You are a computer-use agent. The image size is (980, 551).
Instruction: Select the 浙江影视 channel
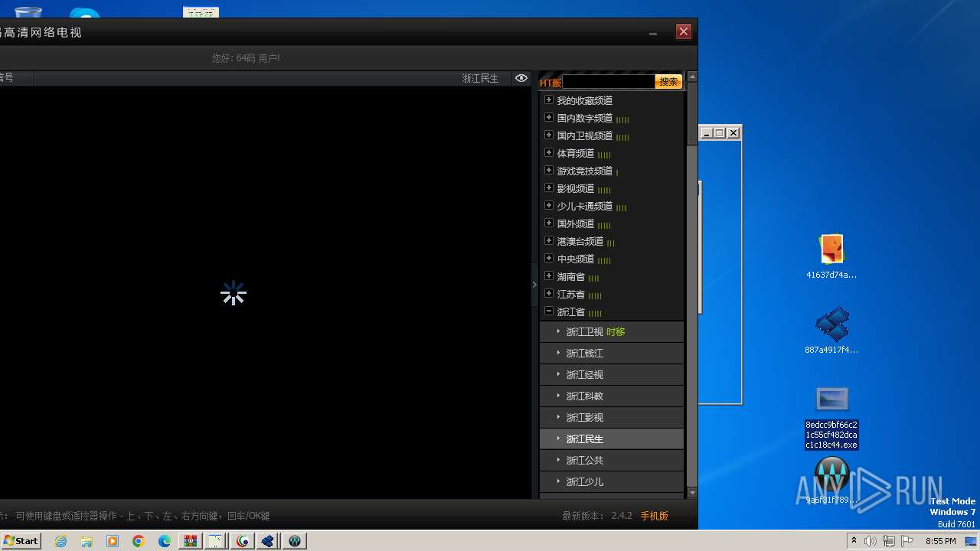(x=611, y=417)
